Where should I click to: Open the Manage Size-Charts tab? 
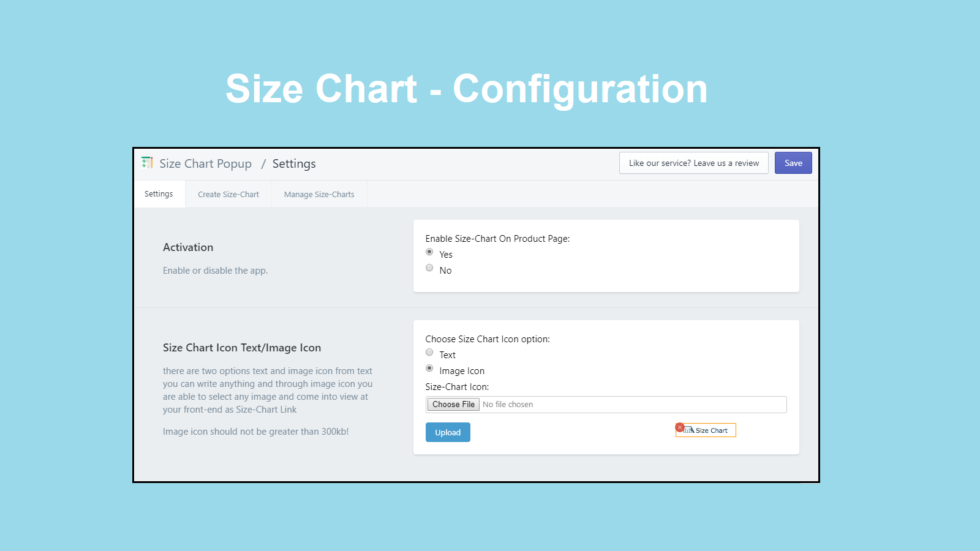(318, 193)
